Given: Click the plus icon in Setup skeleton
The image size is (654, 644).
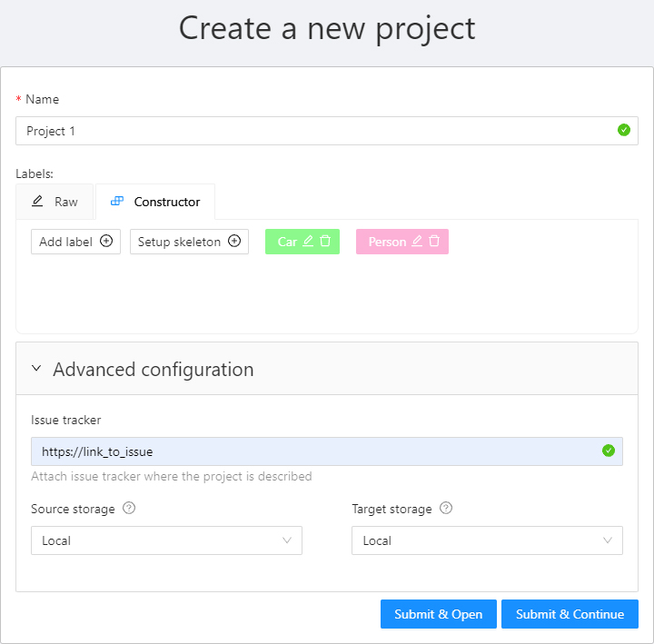Looking at the screenshot, I should [x=234, y=242].
